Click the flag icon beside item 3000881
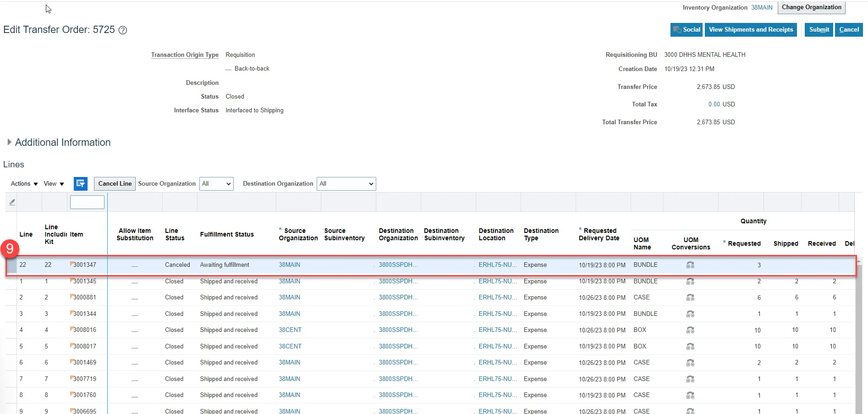This screenshot has height=414, width=868. pyautogui.click(x=71, y=296)
